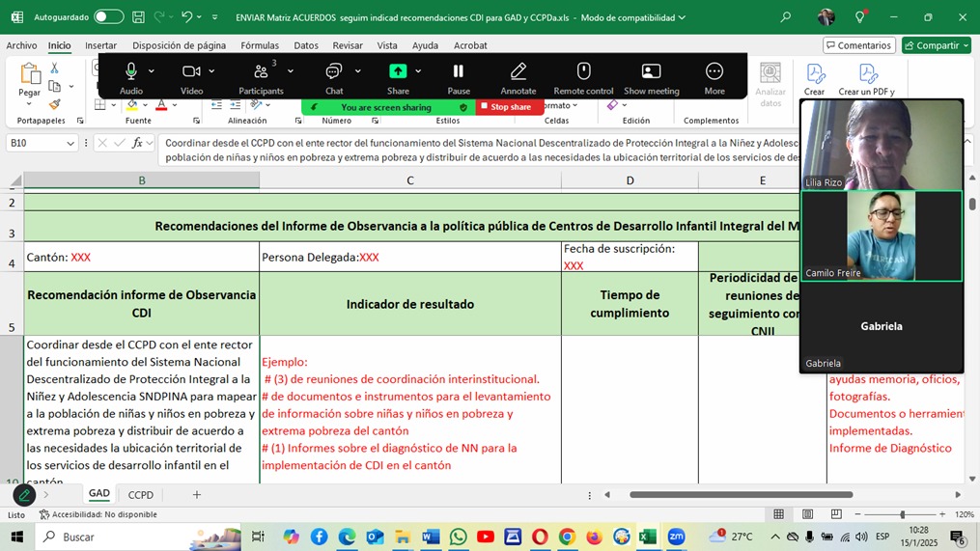Open the fill color dropdown arrow
The image size is (980, 551).
pyautogui.click(x=145, y=105)
